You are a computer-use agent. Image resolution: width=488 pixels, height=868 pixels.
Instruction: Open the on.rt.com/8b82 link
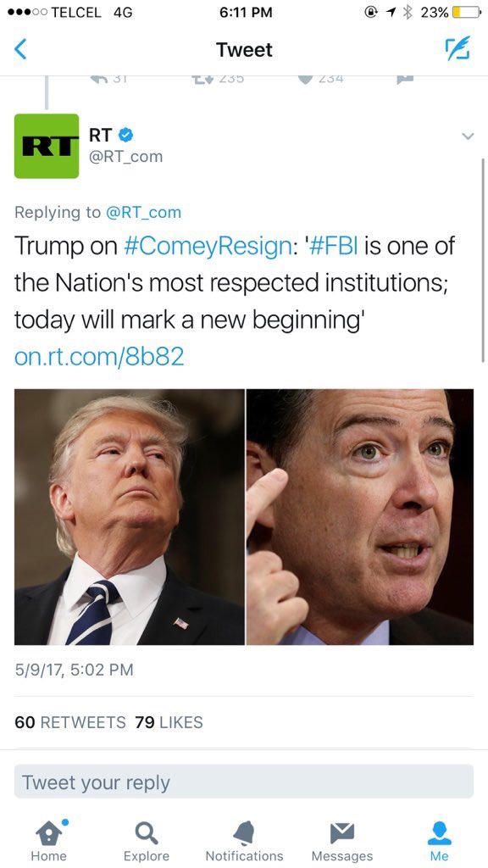pos(99,357)
